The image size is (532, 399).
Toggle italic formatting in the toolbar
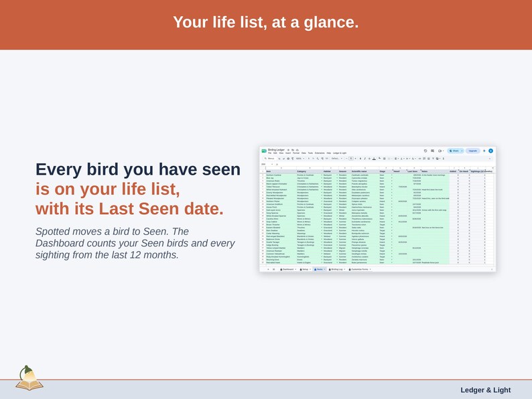365,159
